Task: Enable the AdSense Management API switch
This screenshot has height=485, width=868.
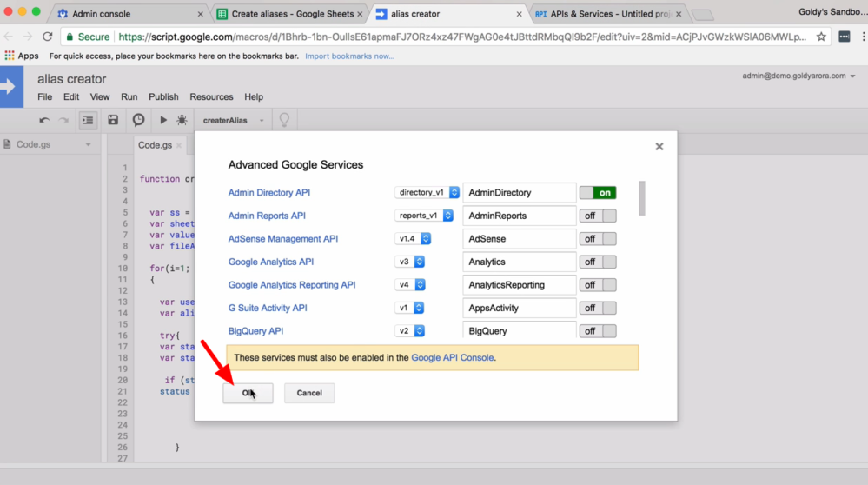Action: coord(598,239)
